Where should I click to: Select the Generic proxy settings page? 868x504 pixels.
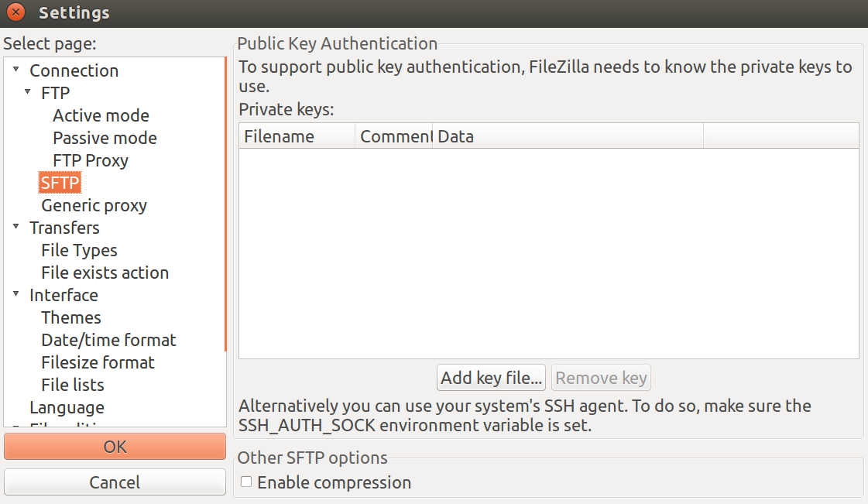pyautogui.click(x=93, y=205)
